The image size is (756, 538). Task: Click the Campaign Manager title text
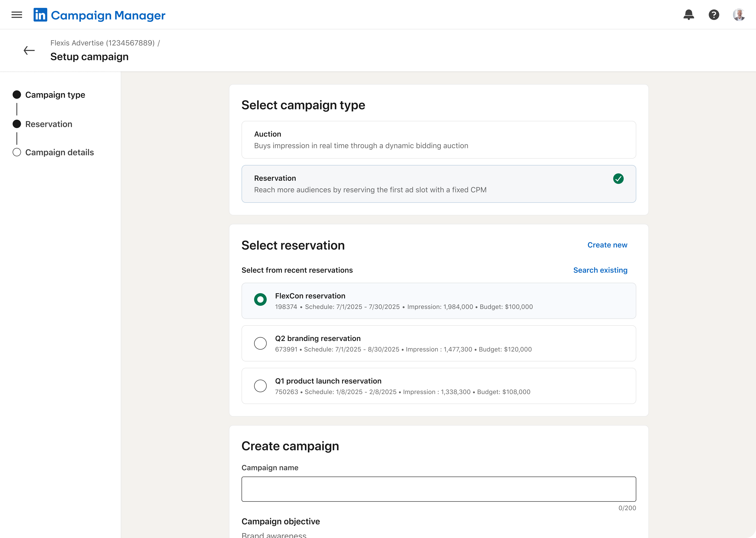point(108,15)
